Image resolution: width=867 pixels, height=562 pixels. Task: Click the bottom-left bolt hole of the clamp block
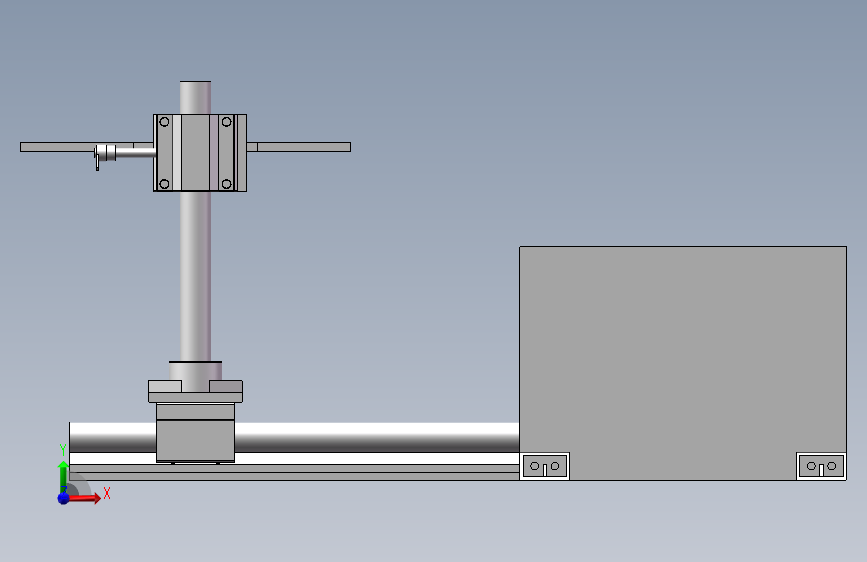tap(164, 184)
